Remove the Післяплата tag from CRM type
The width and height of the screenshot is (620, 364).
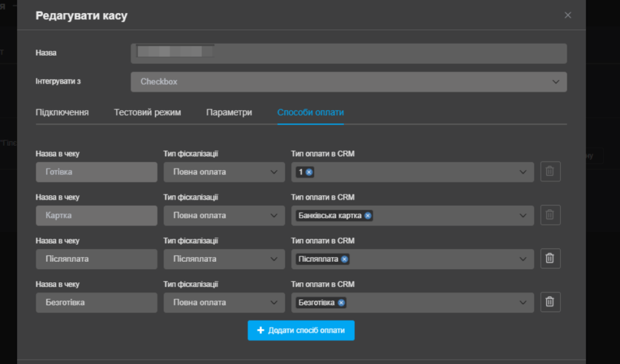(345, 259)
